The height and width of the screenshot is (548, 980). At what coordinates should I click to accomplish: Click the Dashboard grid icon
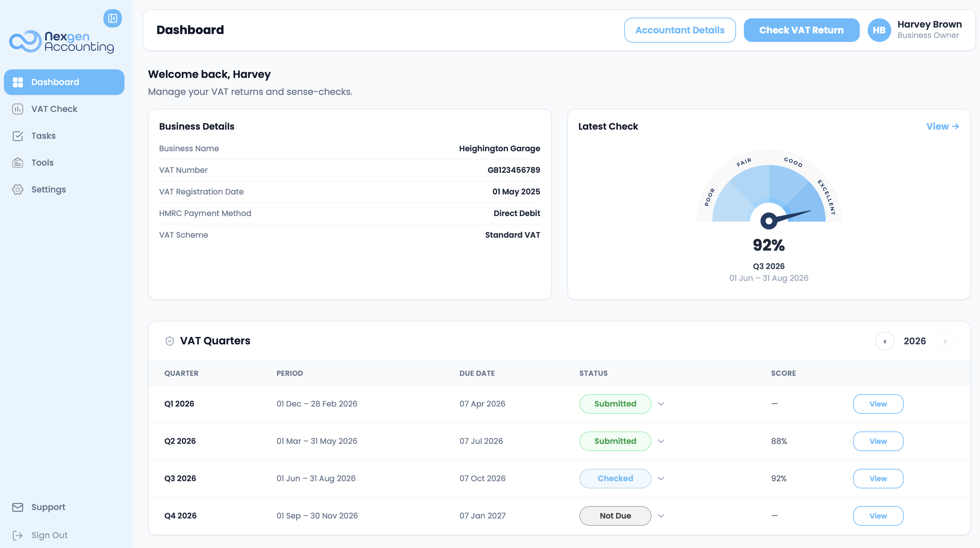tap(18, 82)
